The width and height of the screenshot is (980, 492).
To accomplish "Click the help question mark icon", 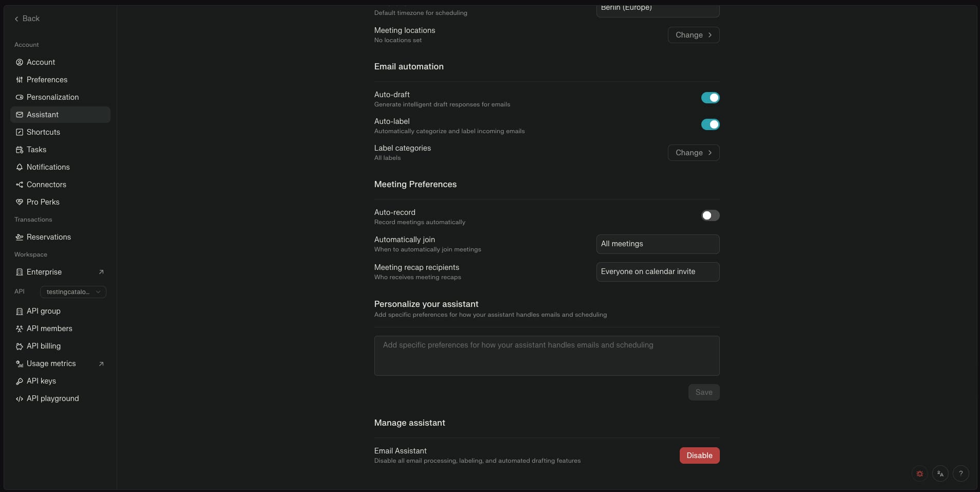I will [x=960, y=473].
